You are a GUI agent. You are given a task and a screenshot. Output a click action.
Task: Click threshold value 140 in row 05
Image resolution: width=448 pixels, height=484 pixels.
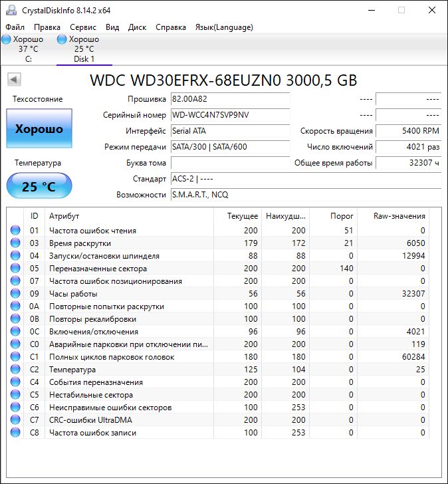346,269
